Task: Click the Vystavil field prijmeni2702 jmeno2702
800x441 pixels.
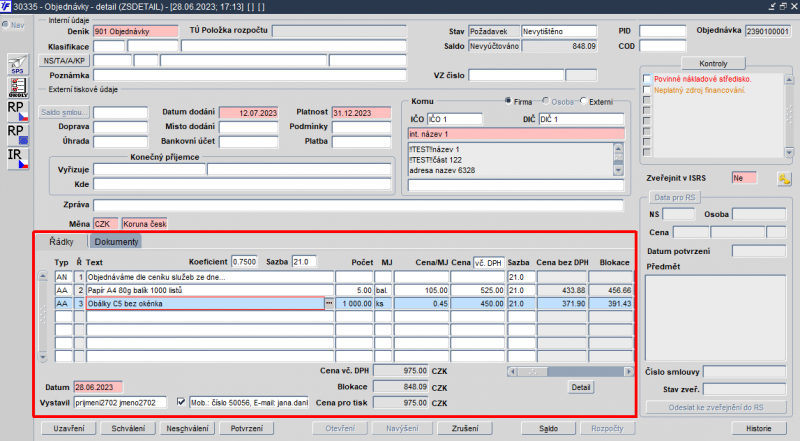Action: pyautogui.click(x=120, y=403)
